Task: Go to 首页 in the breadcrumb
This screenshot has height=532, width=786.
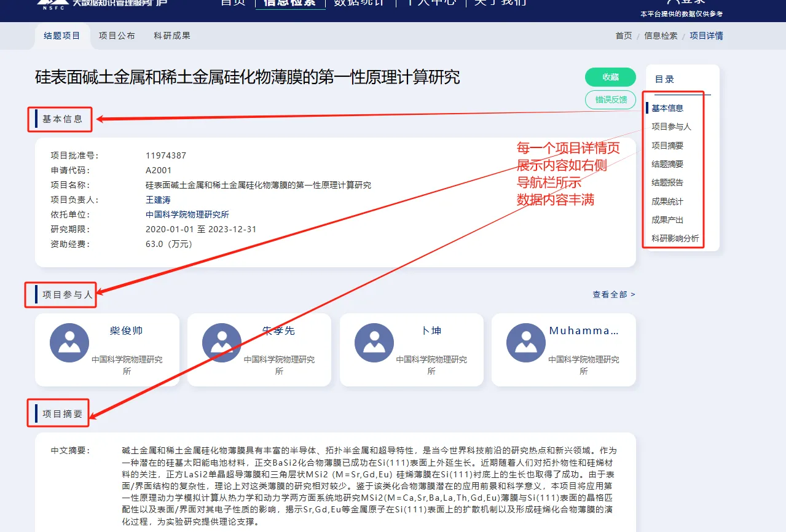Action: [x=624, y=36]
